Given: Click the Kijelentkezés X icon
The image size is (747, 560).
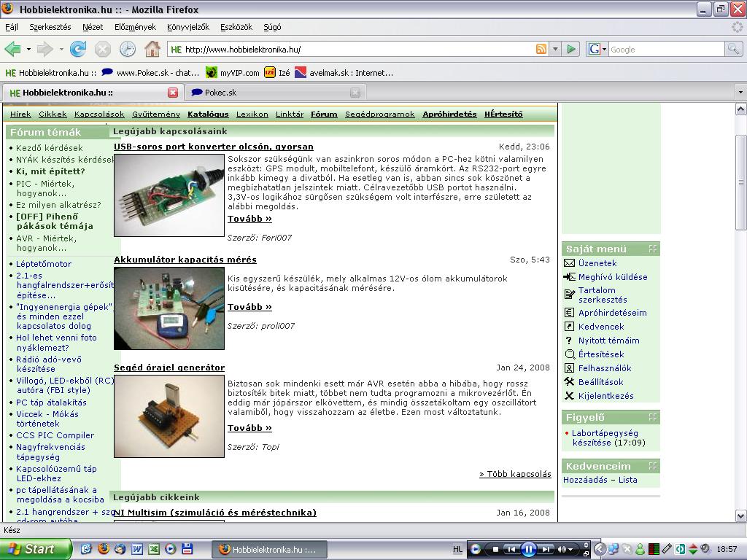Looking at the screenshot, I should pos(569,396).
